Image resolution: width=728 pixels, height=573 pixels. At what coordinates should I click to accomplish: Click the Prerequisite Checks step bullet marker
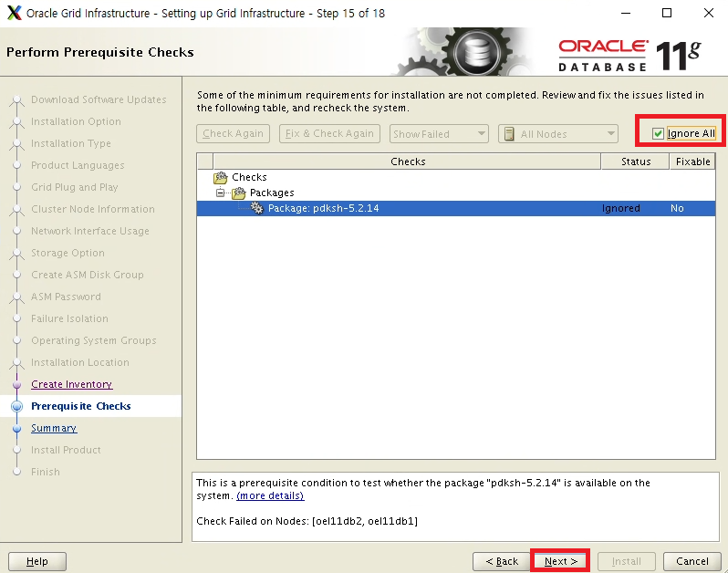[17, 406]
